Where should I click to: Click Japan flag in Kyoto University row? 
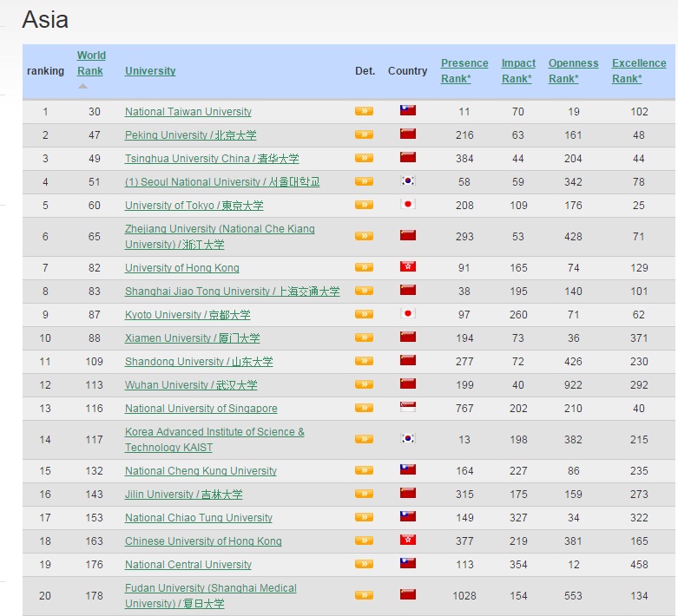click(x=408, y=313)
